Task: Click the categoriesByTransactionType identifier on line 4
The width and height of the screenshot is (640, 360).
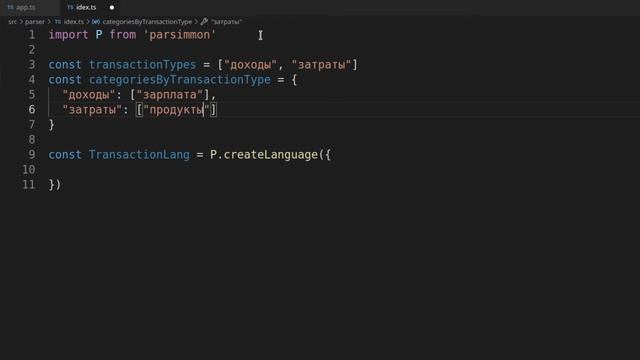Action: [180, 80]
